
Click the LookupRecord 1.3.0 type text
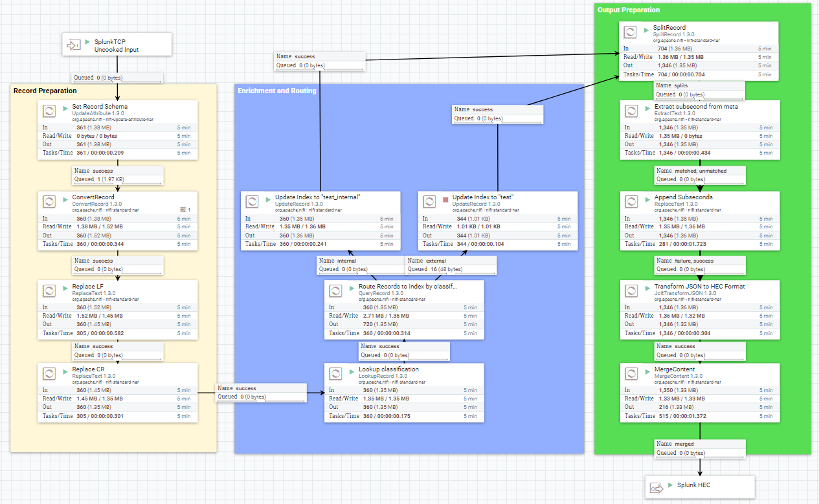point(383,376)
